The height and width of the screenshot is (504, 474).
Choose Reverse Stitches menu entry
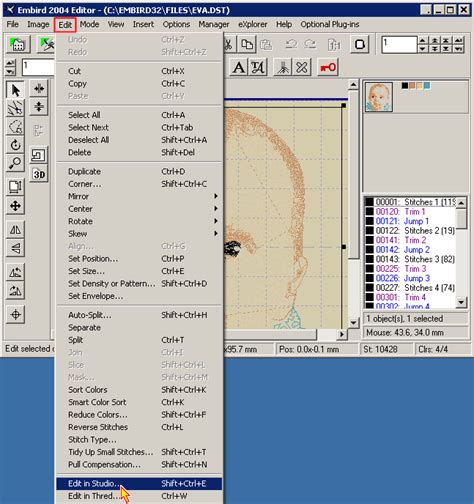[x=139, y=427]
